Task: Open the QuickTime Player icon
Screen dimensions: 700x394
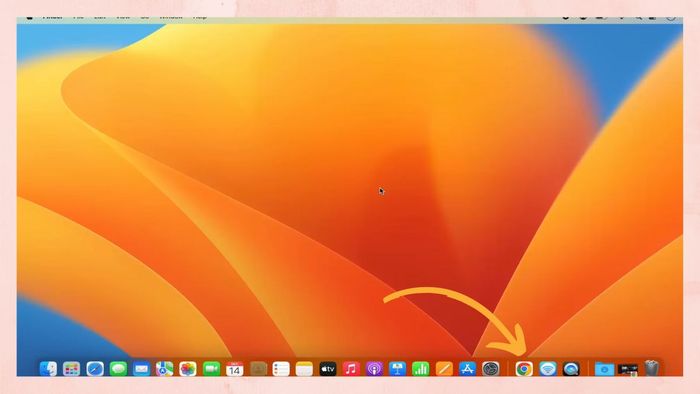Action: click(571, 369)
